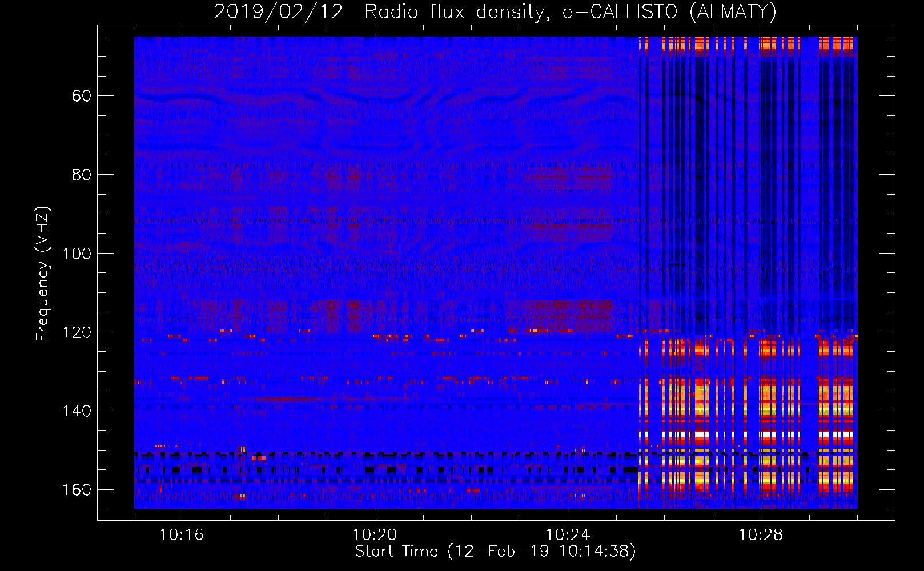Screen dimensions: 924x571
Task: Select the 10:16 time tick label
Action: [x=182, y=535]
